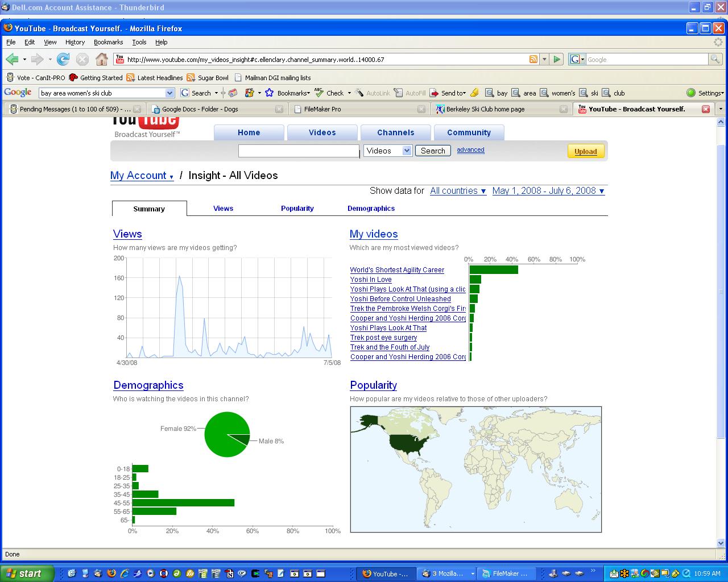This screenshot has width=728, height=582.
Task: Open the Bookmarks menu in menu bar
Action: pos(108,42)
